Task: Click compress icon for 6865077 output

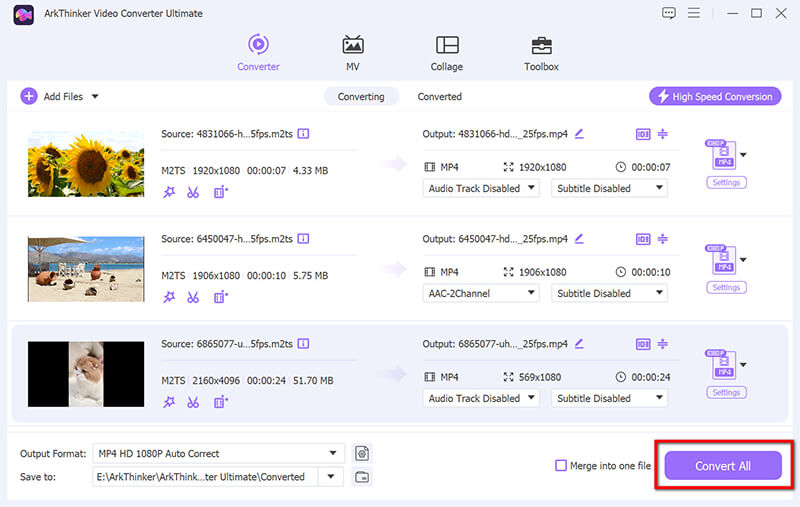Action: coord(662,344)
